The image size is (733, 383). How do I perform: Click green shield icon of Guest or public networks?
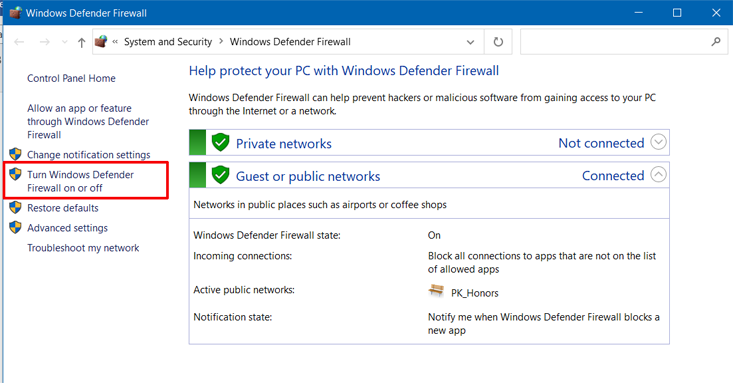point(220,175)
